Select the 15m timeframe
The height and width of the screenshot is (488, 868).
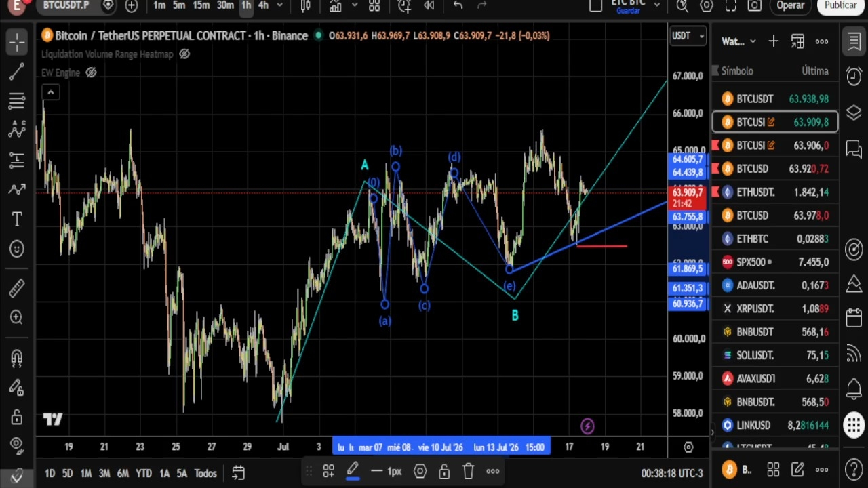pos(201,5)
